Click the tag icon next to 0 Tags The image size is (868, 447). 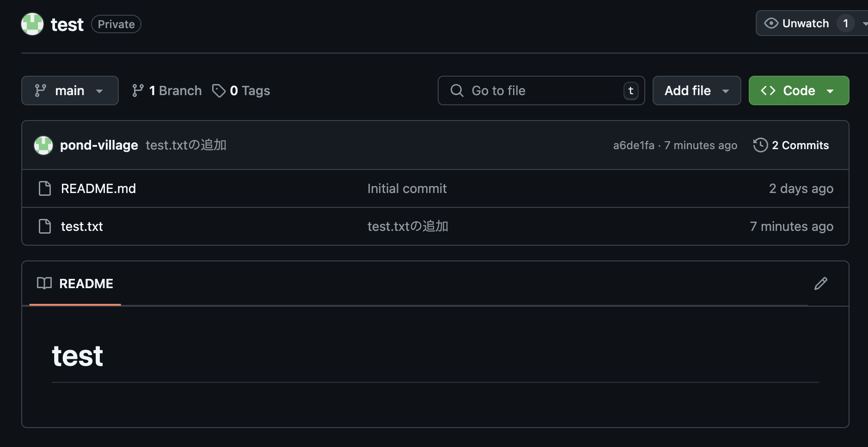tap(219, 91)
